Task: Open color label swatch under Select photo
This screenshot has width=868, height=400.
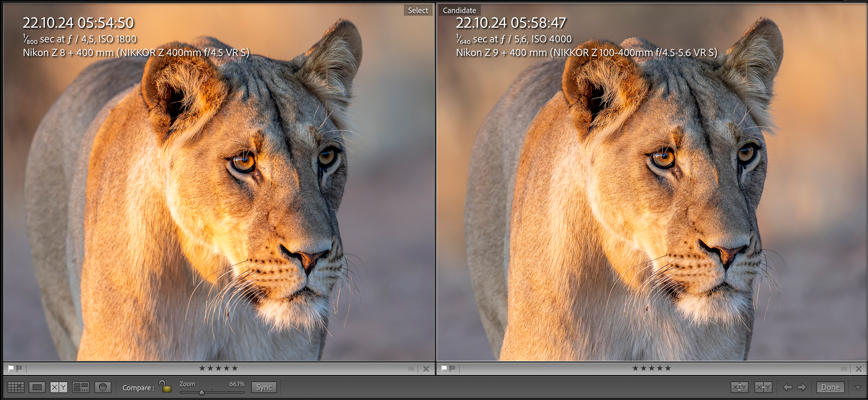Action: [411, 369]
